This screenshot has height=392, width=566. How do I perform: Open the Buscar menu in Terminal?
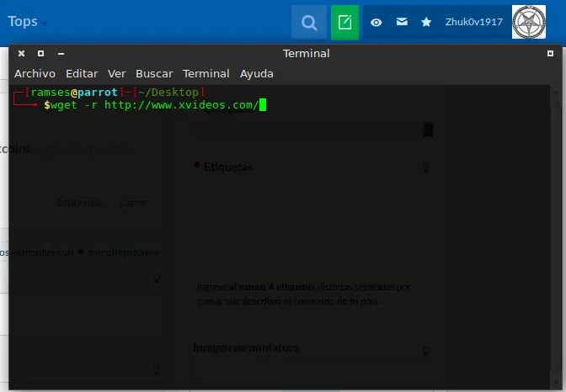tap(154, 73)
